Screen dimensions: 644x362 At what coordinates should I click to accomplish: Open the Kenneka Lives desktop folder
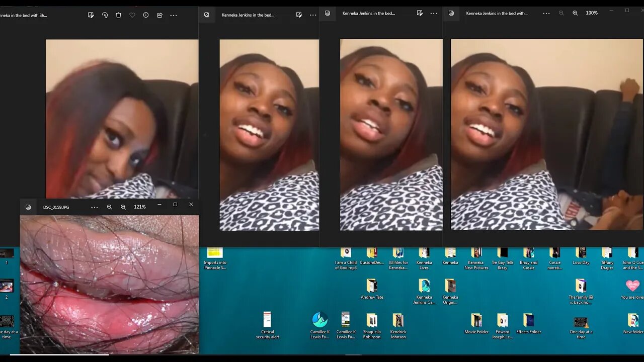click(x=424, y=259)
